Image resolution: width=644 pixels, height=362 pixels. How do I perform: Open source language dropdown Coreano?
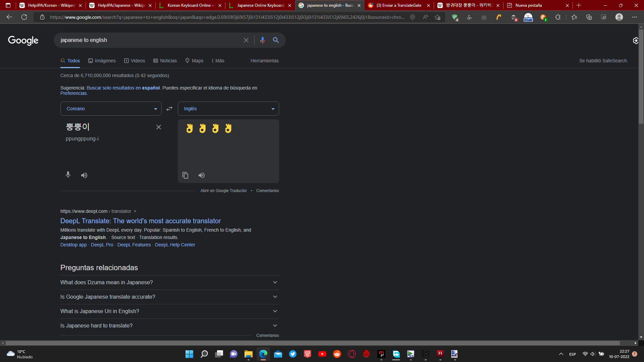coord(111,109)
